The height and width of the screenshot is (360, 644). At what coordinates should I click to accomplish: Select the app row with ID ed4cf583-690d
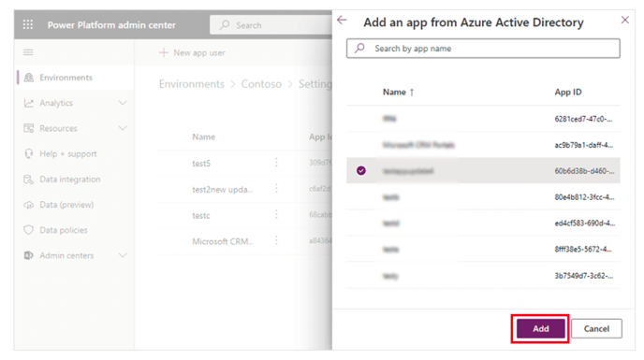[x=483, y=223]
